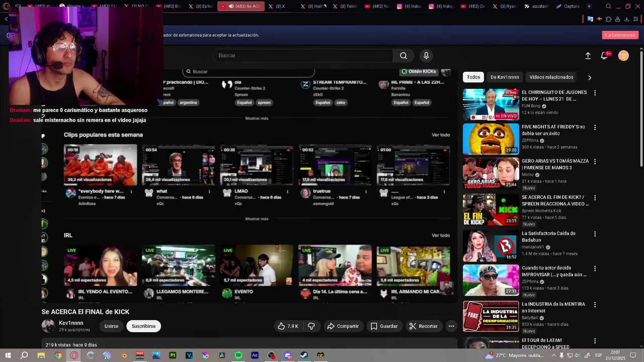The image size is (644, 362).
Task: Open YouTube notifications bell
Action: point(604,56)
